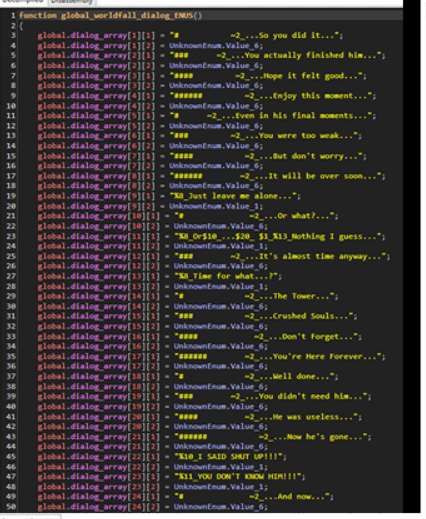The height and width of the screenshot is (519, 426).
Task: Click global.dialog_array[22][1] on line 45
Action: coord(99,457)
